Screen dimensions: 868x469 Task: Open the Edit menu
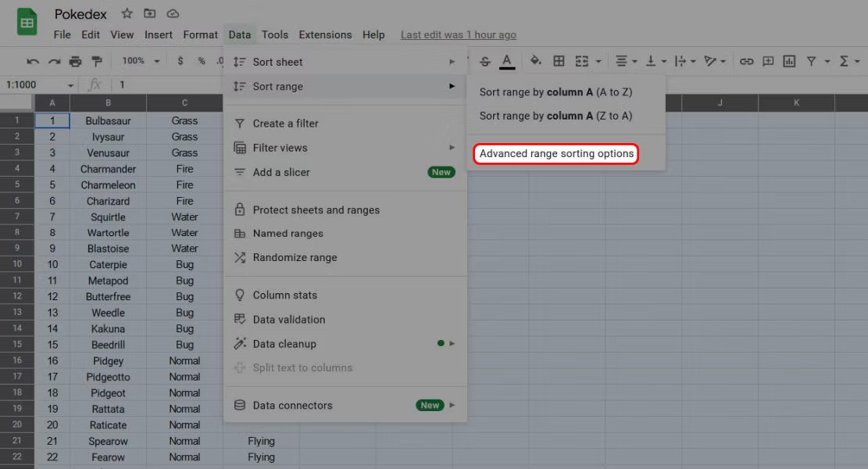tap(90, 35)
